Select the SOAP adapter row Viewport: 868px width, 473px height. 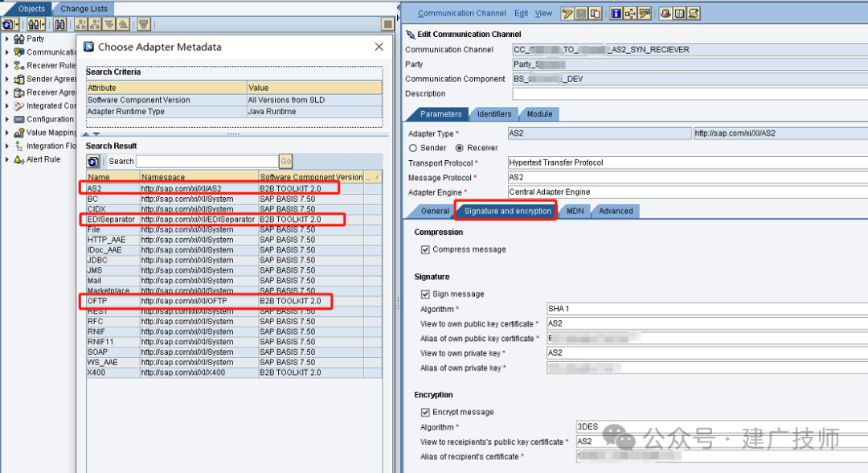234,352
